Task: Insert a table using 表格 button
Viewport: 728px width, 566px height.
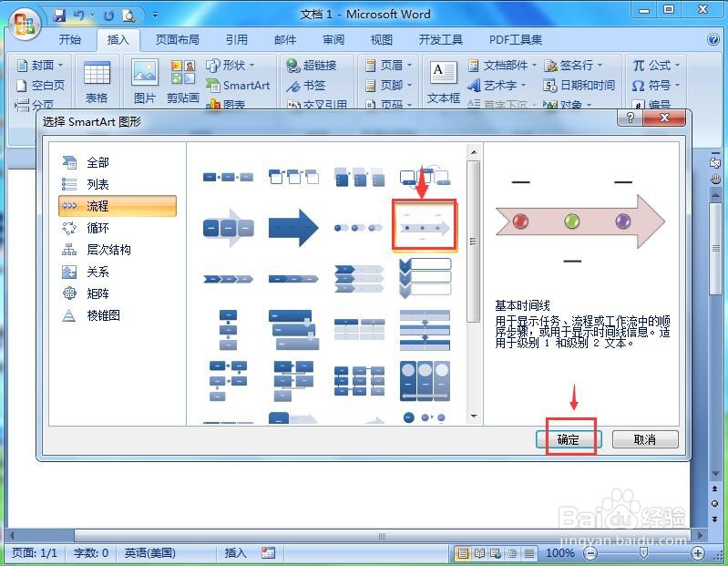Action: [x=97, y=82]
